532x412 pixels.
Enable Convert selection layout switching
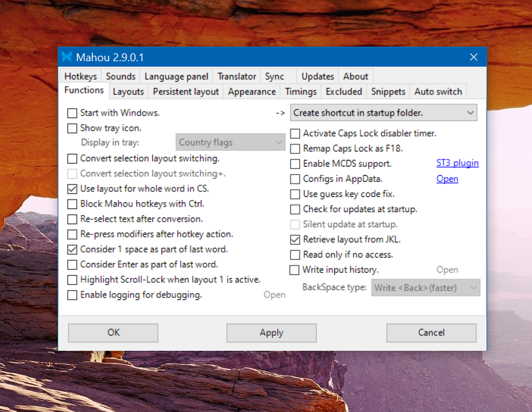72,159
